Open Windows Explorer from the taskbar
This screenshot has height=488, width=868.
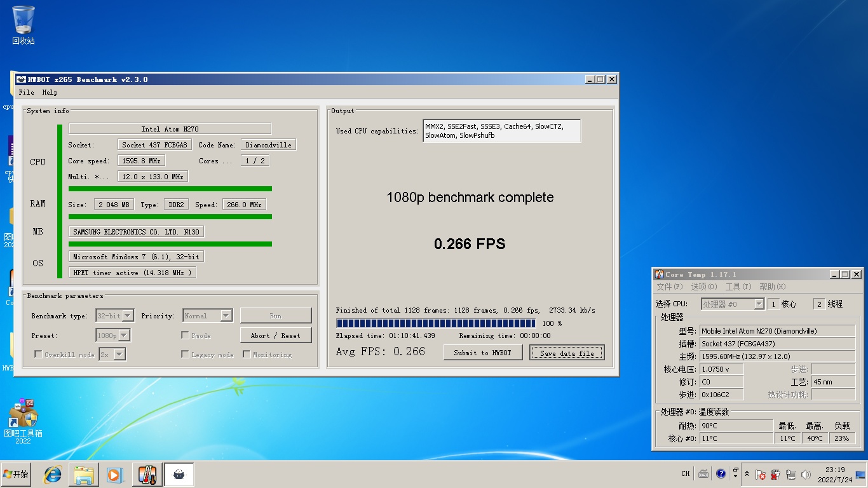coord(84,475)
